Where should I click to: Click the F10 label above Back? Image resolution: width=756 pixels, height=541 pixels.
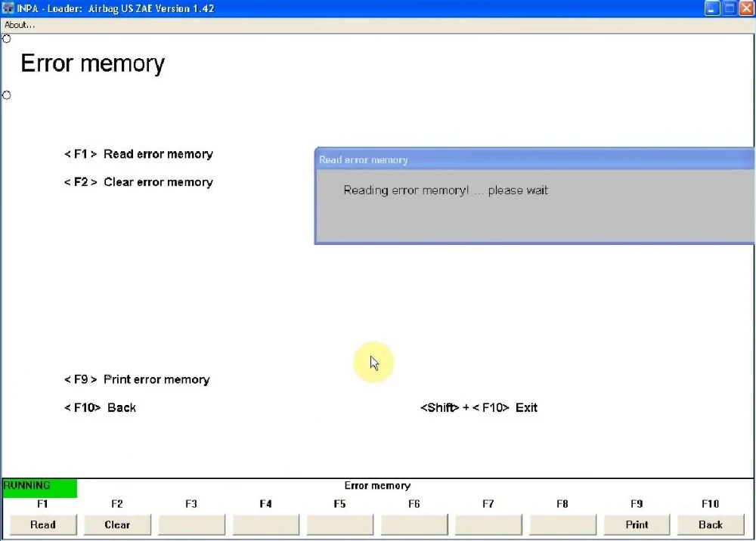[x=710, y=504]
